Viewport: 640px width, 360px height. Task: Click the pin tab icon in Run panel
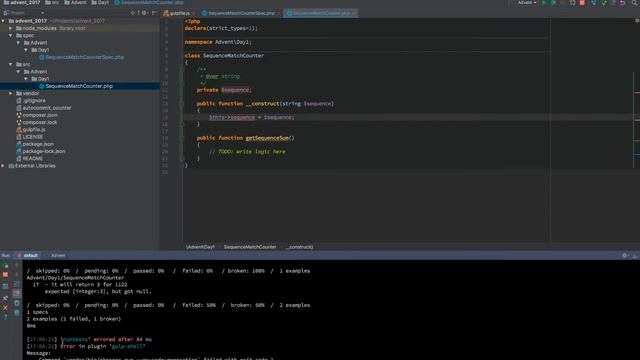coord(5,298)
